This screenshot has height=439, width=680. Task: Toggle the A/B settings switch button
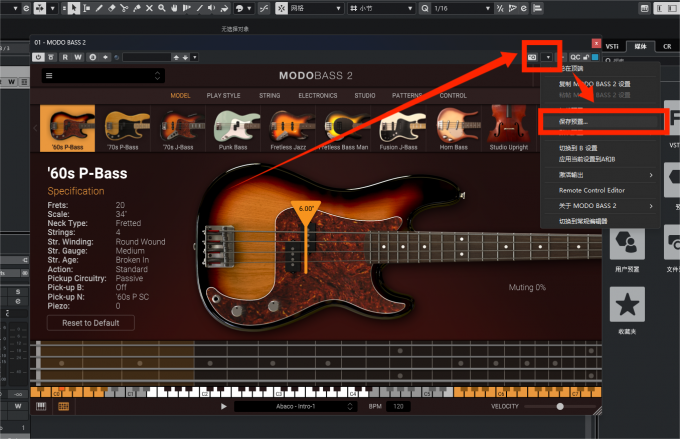click(92, 57)
